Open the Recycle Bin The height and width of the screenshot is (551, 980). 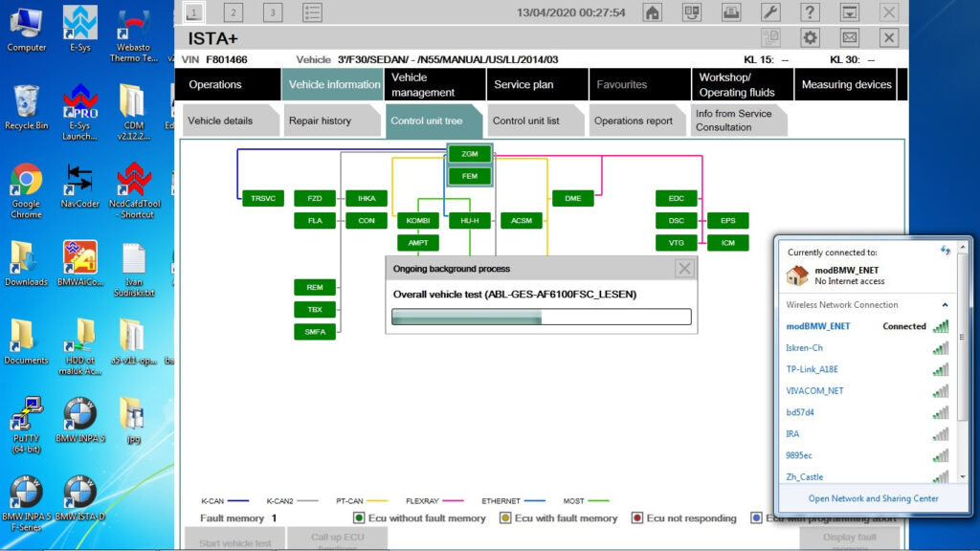[x=26, y=107]
